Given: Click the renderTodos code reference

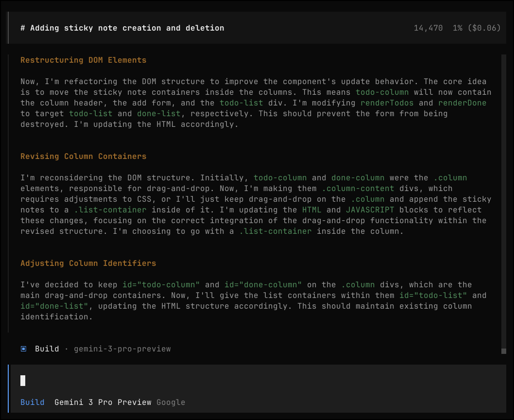Looking at the screenshot, I should tap(387, 103).
